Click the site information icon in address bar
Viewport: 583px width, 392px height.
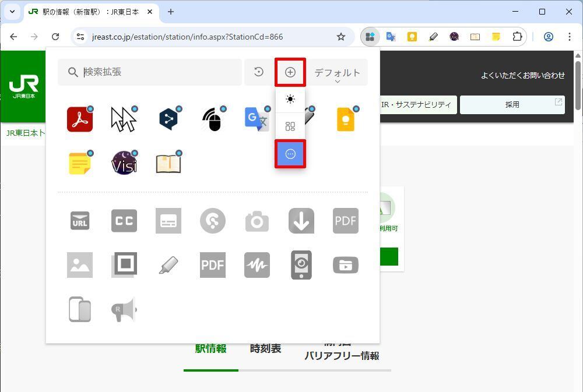click(x=80, y=37)
